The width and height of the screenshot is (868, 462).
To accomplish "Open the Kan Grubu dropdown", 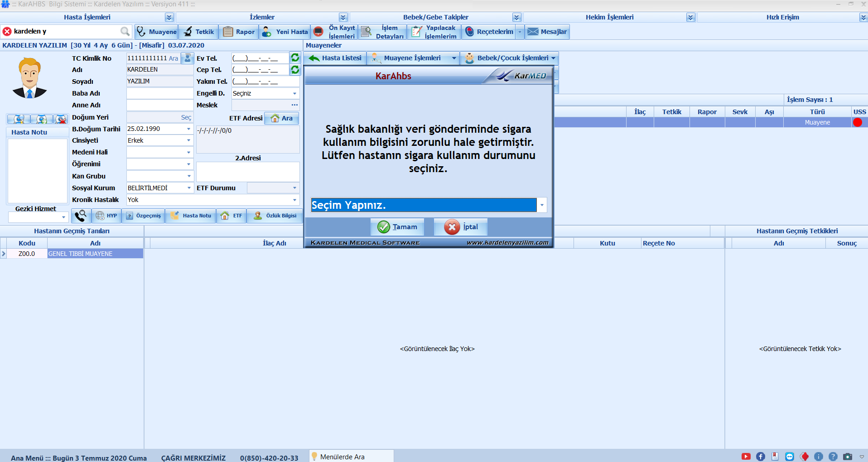I will [x=188, y=176].
